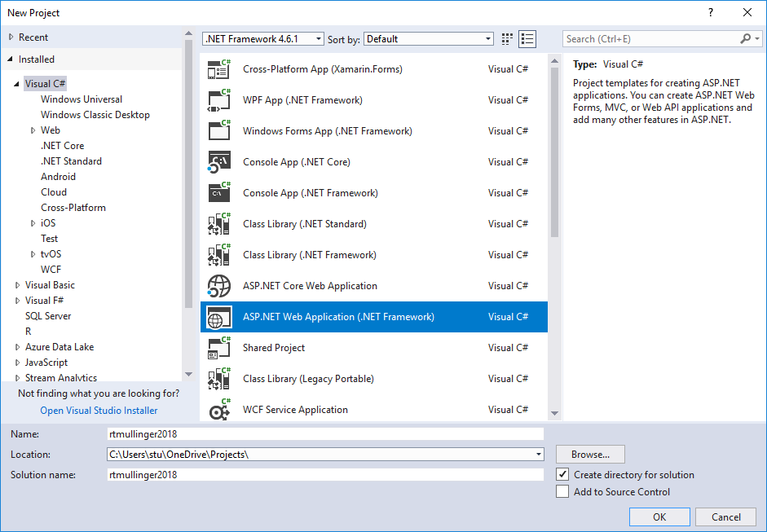Select the .NET Core category
This screenshot has height=532, width=767.
click(62, 146)
